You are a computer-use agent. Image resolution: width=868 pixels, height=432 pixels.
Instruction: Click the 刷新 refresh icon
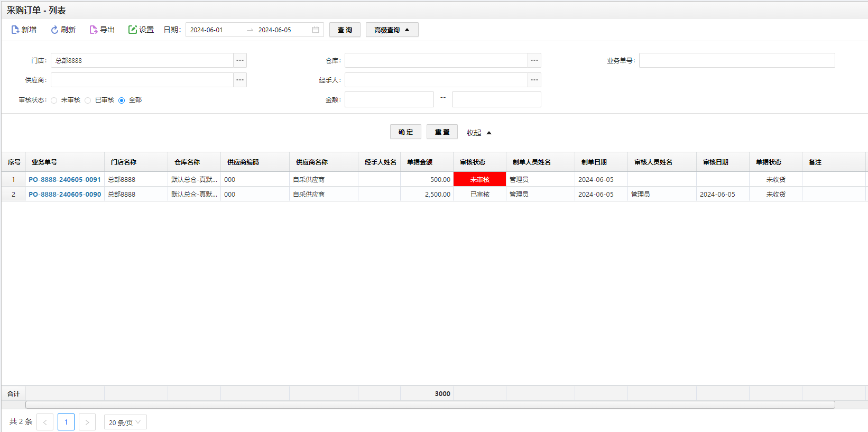point(54,30)
